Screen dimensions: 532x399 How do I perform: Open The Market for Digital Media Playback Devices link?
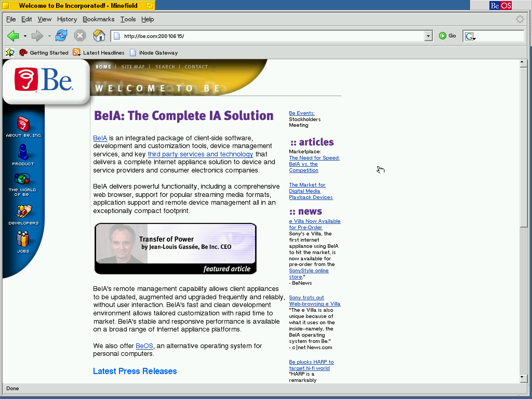click(x=311, y=191)
